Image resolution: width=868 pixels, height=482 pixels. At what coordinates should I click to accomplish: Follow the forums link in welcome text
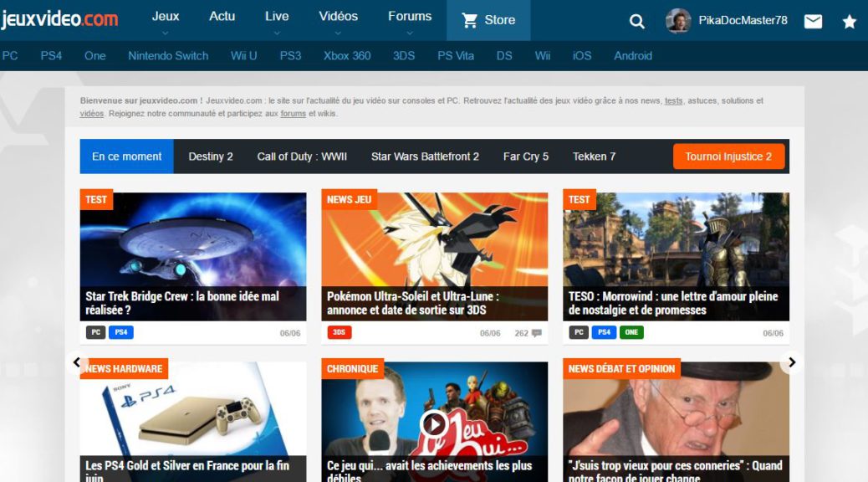293,114
